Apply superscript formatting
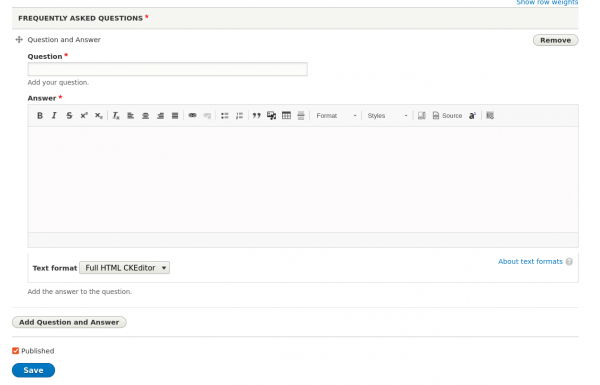 click(x=84, y=116)
